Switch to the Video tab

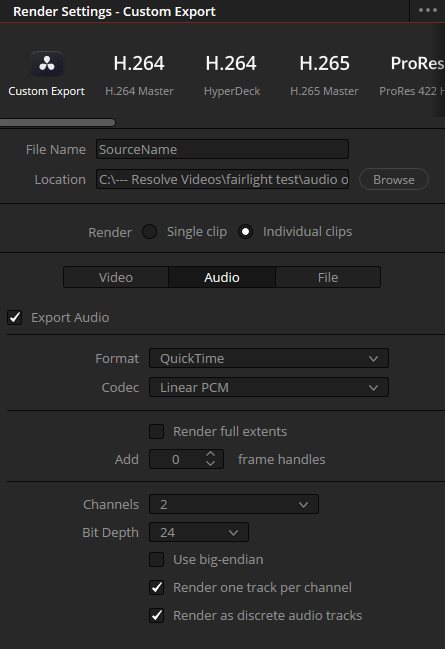[116, 277]
